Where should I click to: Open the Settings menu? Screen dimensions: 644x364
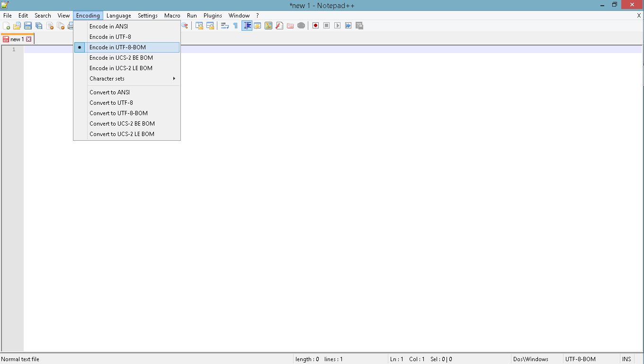(x=148, y=16)
